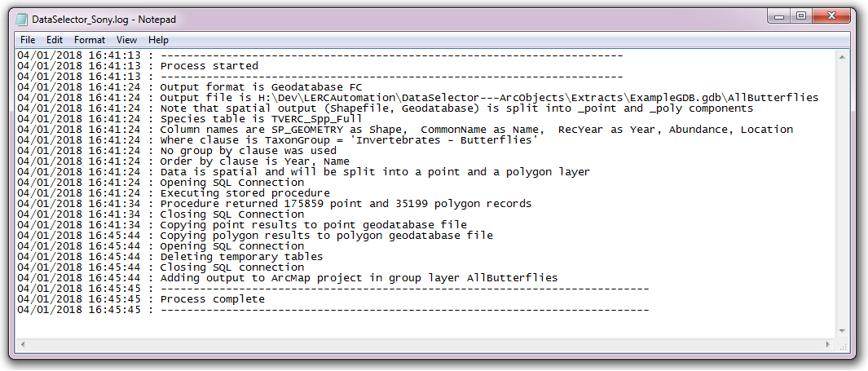Open the Edit menu

[55, 40]
